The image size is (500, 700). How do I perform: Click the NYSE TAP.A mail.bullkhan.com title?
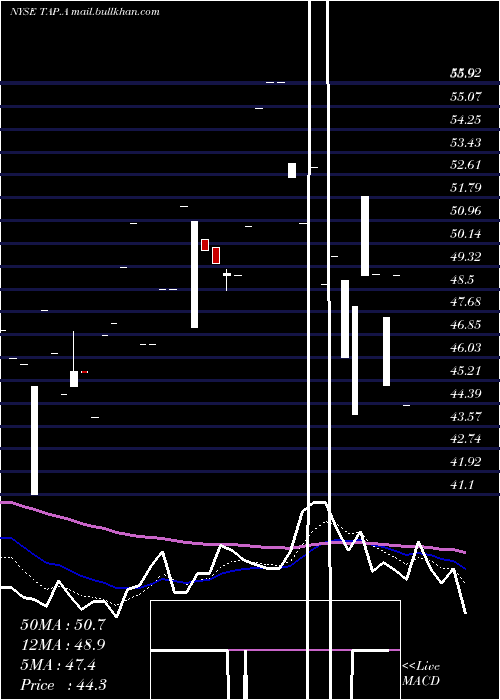[x=85, y=12]
